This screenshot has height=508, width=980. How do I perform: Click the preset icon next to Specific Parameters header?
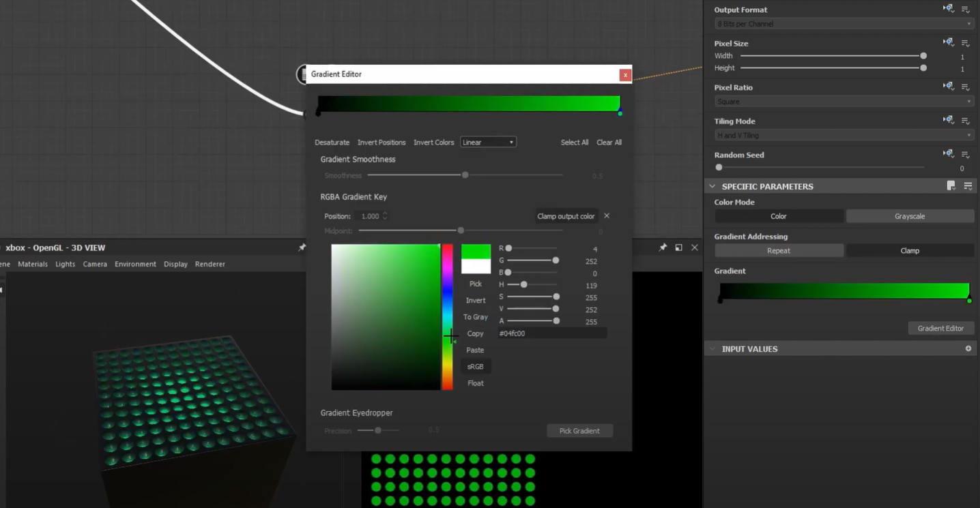click(x=950, y=185)
